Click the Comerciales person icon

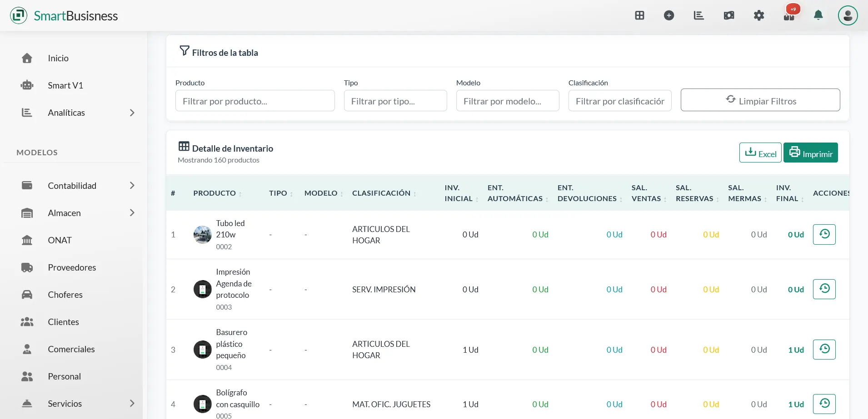[27, 349]
